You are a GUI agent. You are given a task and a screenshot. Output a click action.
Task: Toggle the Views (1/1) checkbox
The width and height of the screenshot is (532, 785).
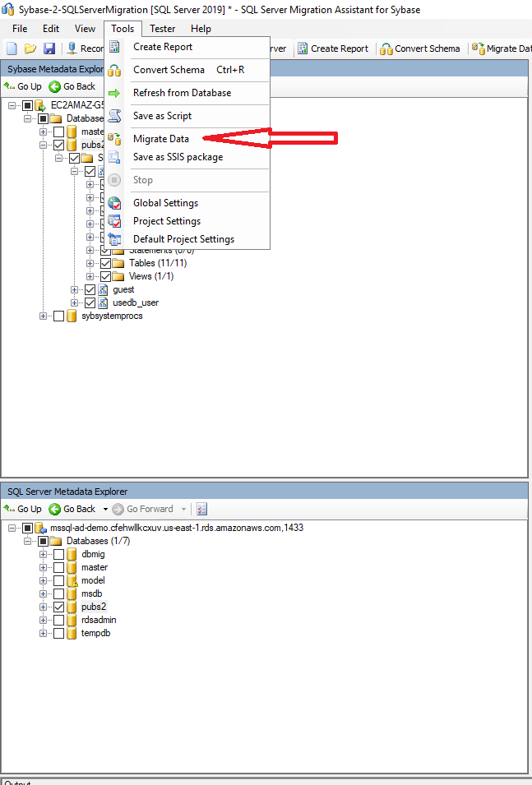pyautogui.click(x=105, y=276)
